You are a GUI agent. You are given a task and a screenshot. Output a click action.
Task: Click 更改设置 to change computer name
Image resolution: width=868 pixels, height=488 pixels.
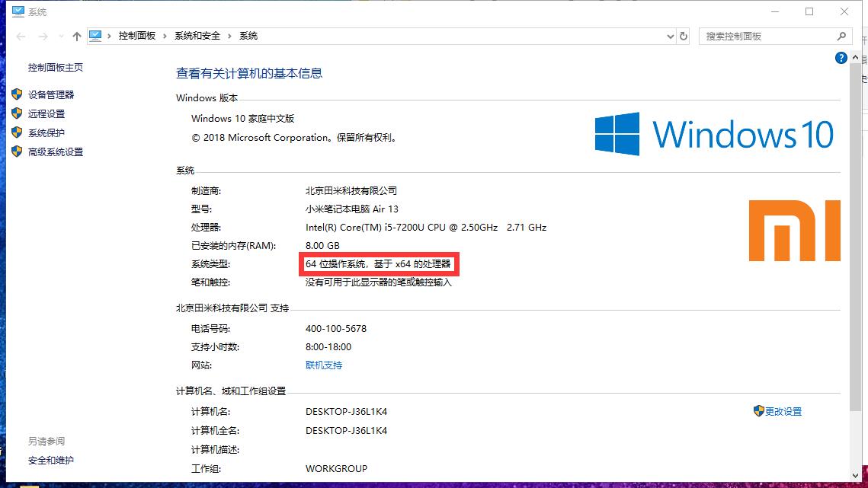pos(783,412)
